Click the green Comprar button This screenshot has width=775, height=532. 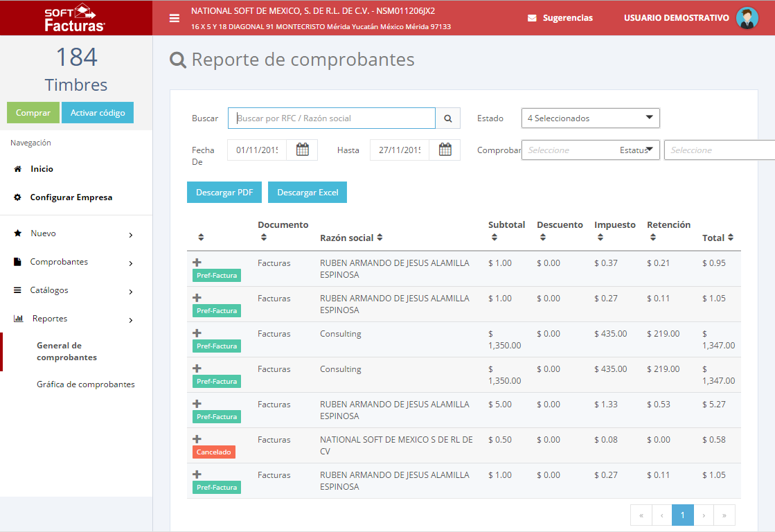[x=33, y=113]
